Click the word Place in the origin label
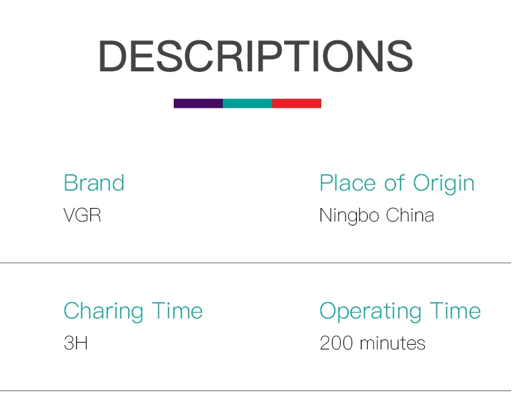 pyautogui.click(x=346, y=183)
